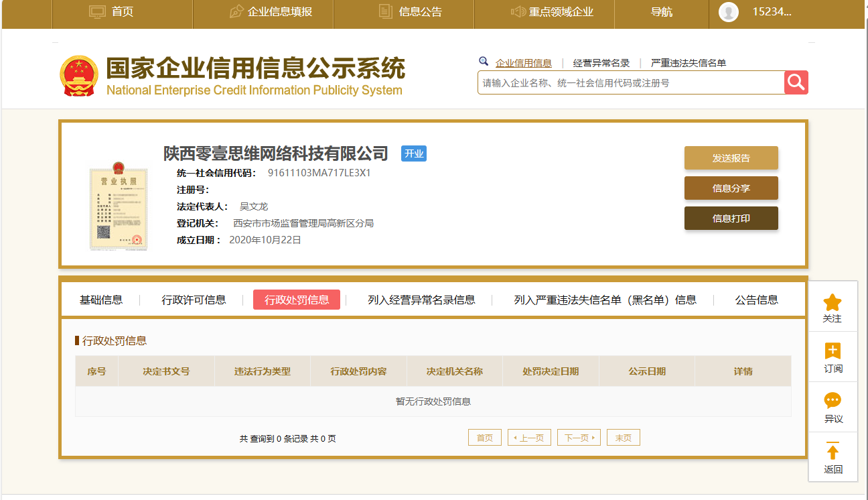Open 首页 home in top navigation
The height and width of the screenshot is (500, 868).
[x=111, y=12]
